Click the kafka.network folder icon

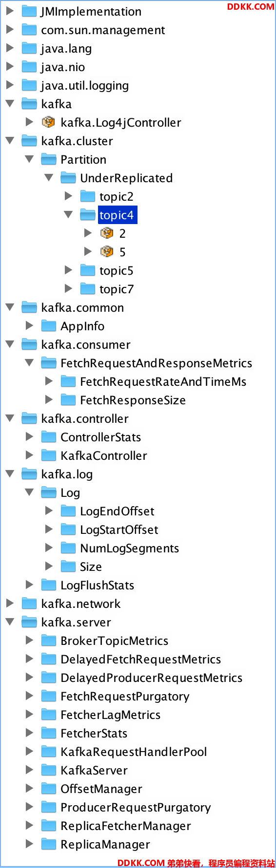click(29, 603)
